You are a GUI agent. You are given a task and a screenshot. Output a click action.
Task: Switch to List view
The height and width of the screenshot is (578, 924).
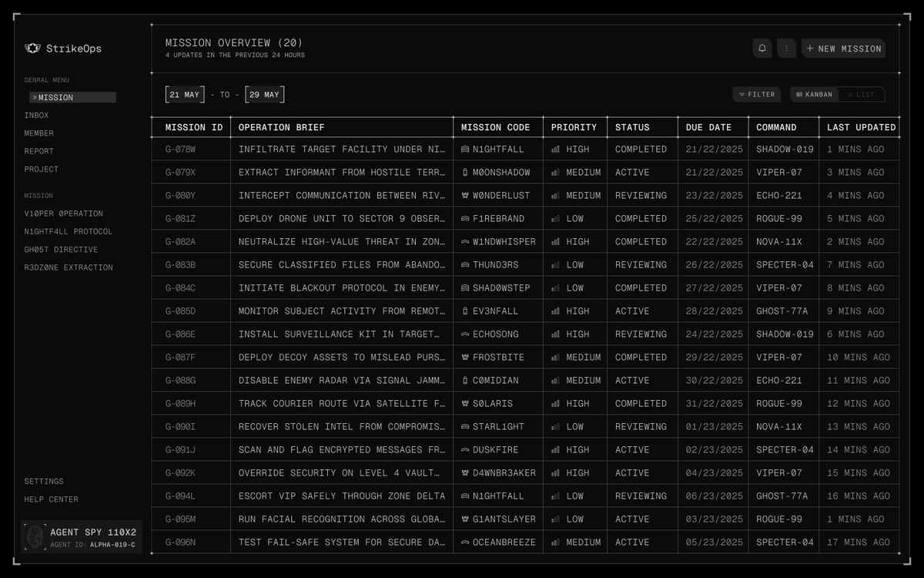pyautogui.click(x=861, y=95)
